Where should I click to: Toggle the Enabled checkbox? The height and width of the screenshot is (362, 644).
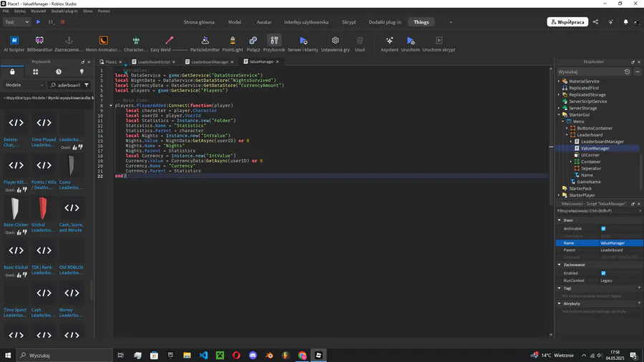pyautogui.click(x=603, y=273)
